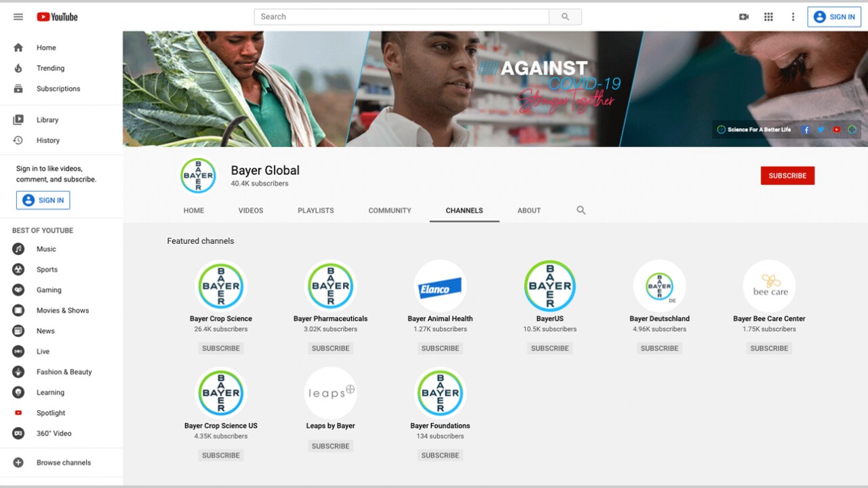Search within channel using magnifier icon
Screen dimensions: 868x488
581,210
